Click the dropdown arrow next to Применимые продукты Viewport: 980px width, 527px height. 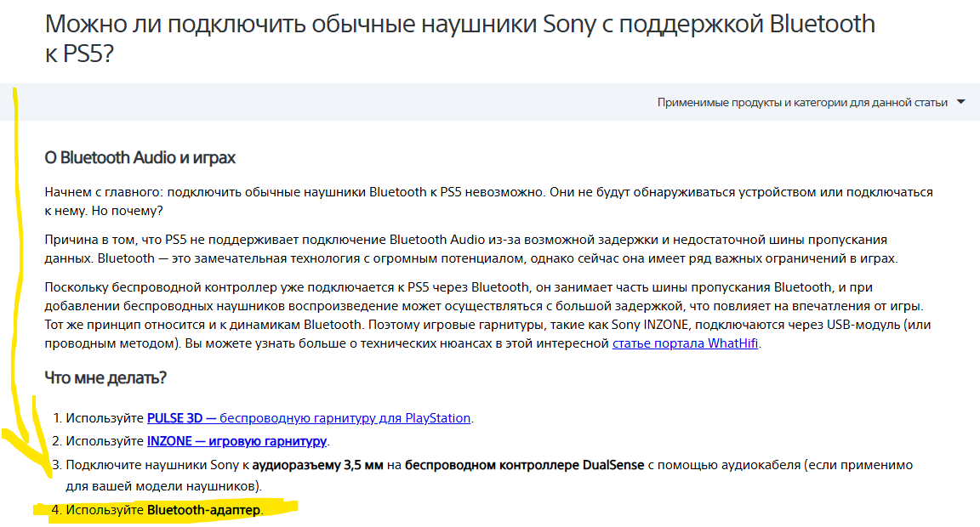click(960, 102)
